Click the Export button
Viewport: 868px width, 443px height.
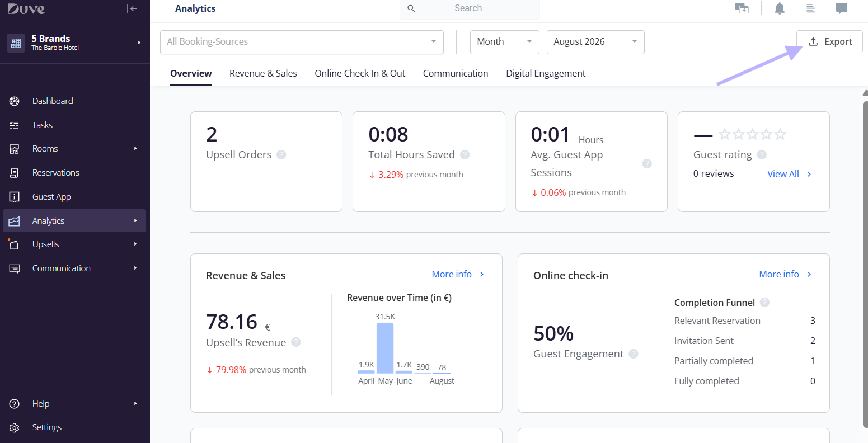coord(829,42)
